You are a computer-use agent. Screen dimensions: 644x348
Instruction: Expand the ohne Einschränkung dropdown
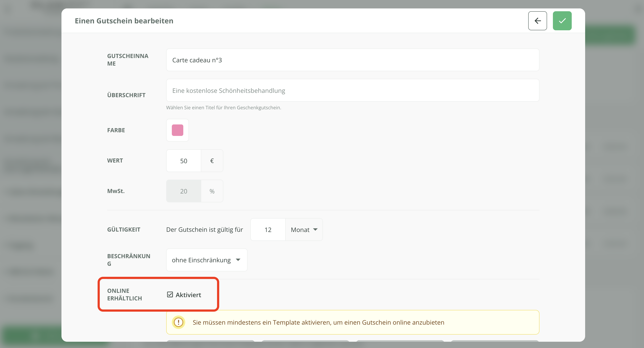[206, 260]
